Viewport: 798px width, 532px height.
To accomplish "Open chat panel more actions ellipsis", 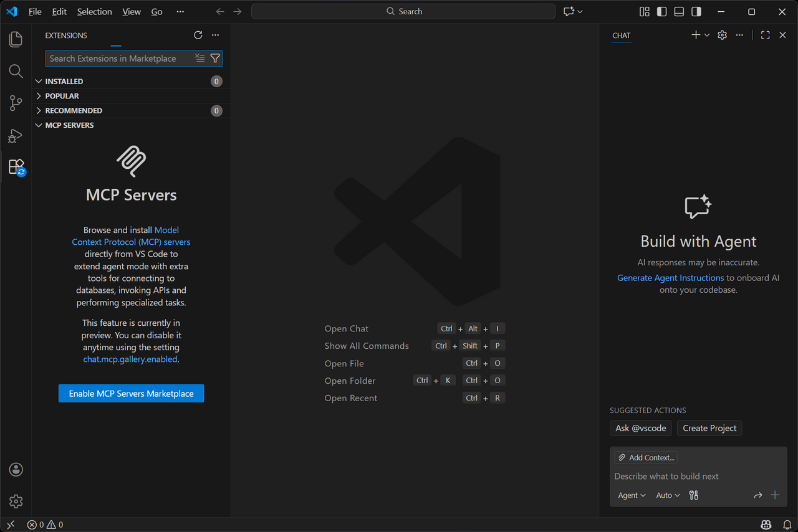I will (x=739, y=36).
